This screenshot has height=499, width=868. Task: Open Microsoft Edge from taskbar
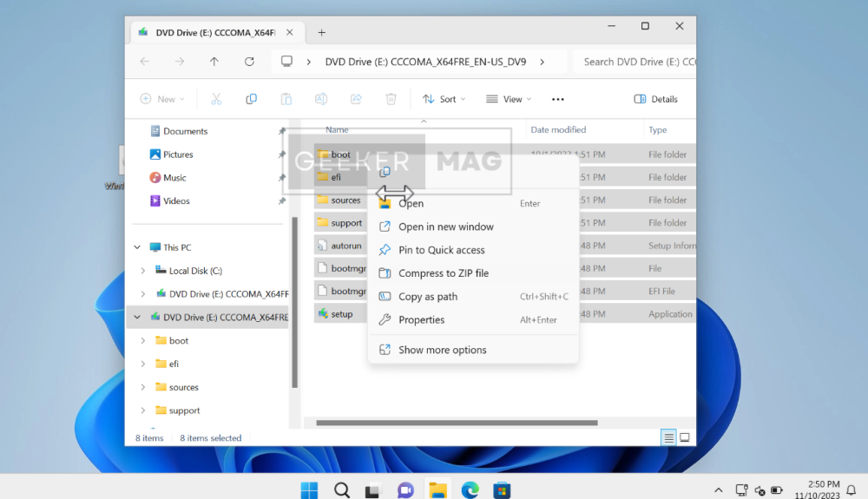click(x=470, y=489)
